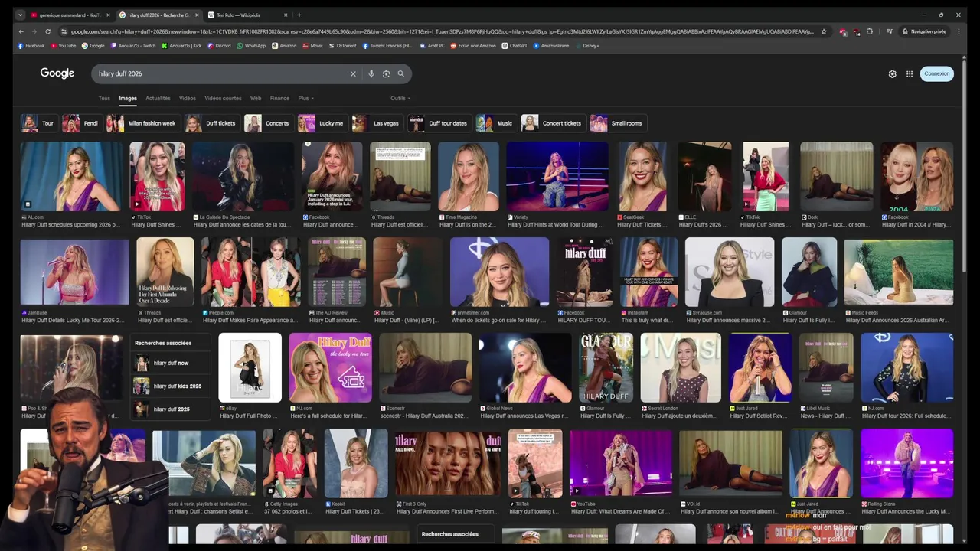Filter by the Milan fashion week chip
The image size is (980, 551).
tap(142, 123)
